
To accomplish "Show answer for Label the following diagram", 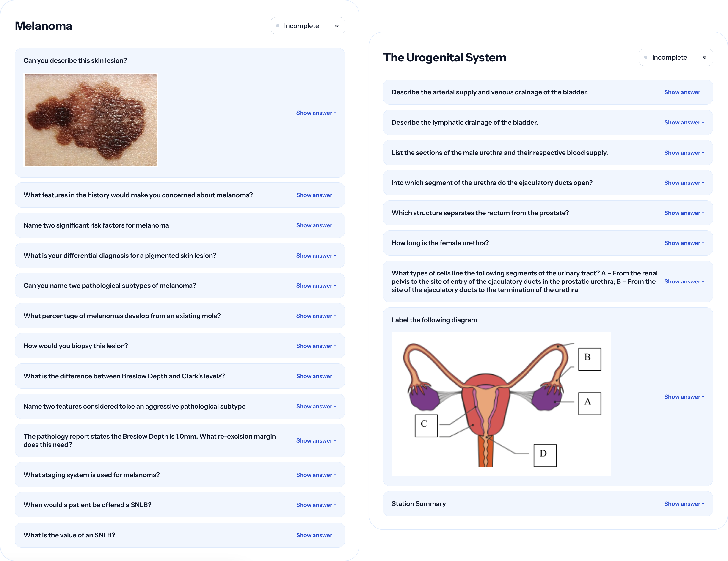I will 684,397.
